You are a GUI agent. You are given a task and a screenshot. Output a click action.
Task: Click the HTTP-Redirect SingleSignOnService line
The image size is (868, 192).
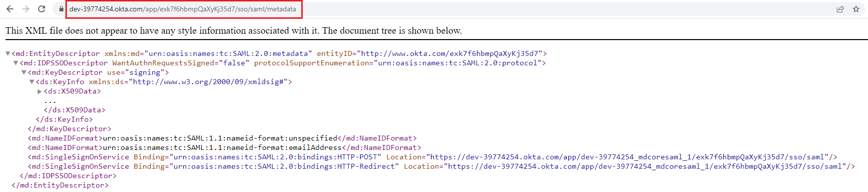[441, 166]
